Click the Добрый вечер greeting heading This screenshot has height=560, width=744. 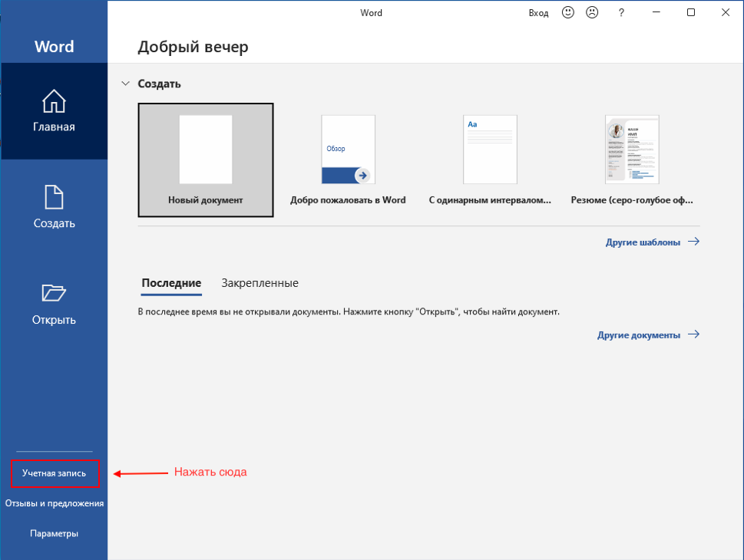pos(193,47)
